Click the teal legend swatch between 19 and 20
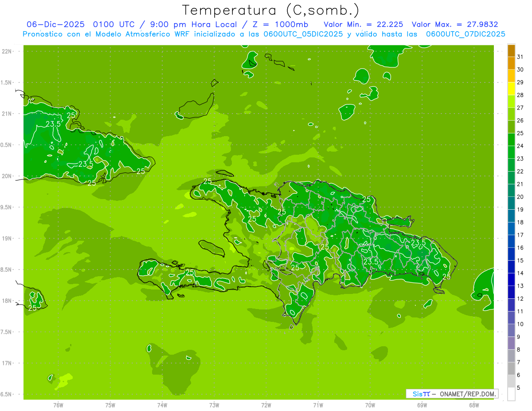The height and width of the screenshot is (411, 532). pyautogui.click(x=512, y=203)
